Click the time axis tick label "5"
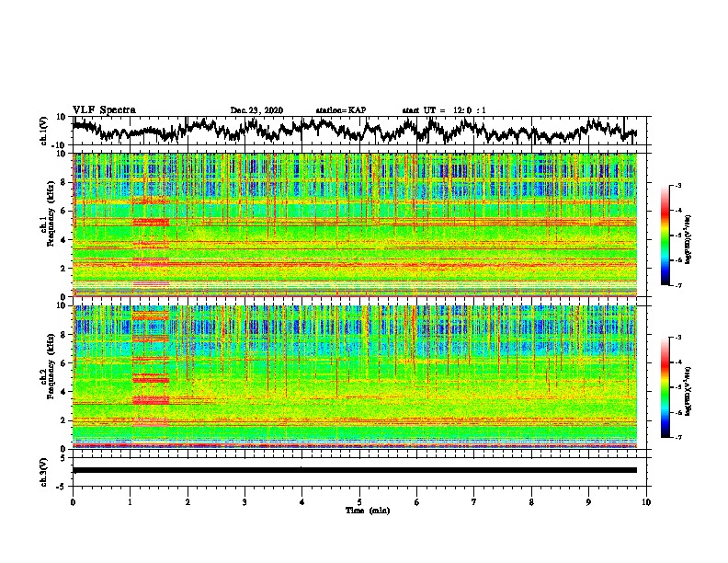The width and height of the screenshot is (728, 563). tap(359, 502)
